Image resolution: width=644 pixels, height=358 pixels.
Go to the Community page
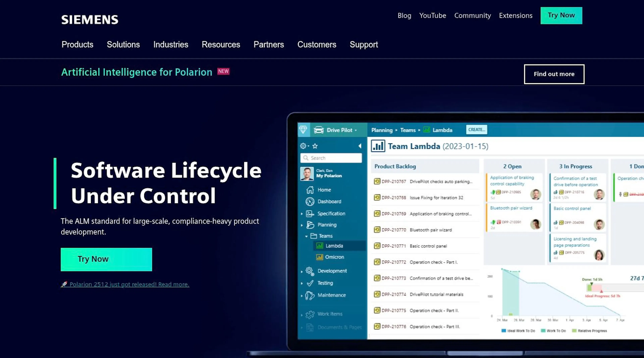(472, 15)
